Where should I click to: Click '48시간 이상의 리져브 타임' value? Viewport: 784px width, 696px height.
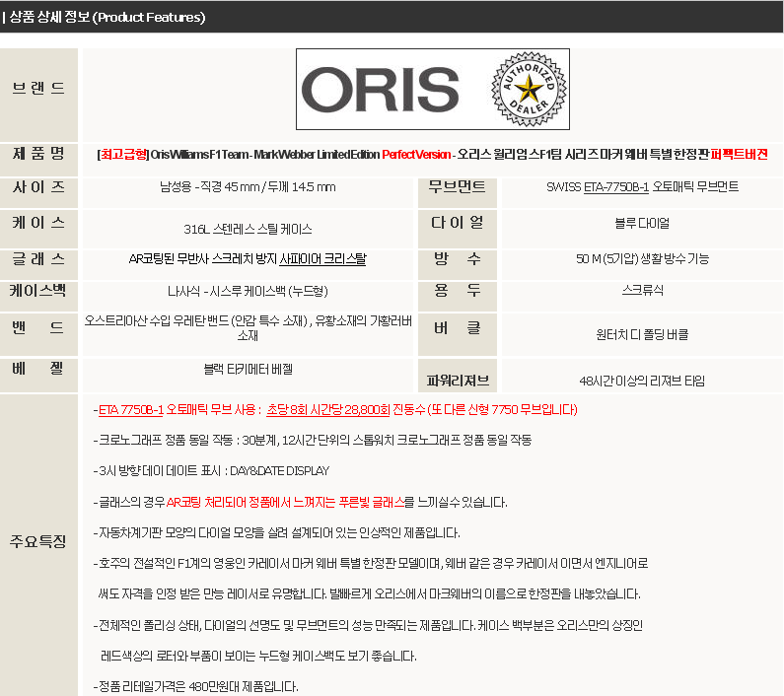click(642, 381)
